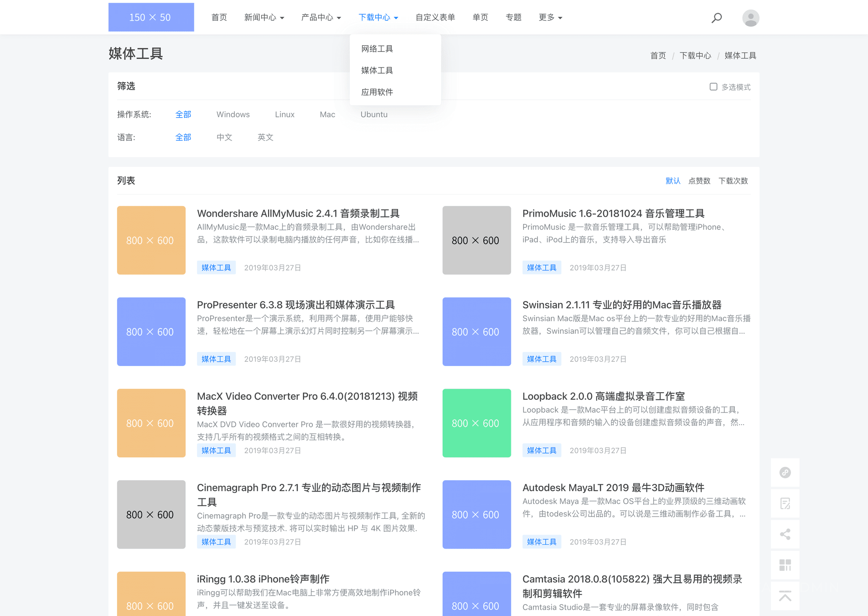Viewport: 868px width, 616px height.
Task: Enable the 多选模式 checkbox
Action: pos(713,87)
